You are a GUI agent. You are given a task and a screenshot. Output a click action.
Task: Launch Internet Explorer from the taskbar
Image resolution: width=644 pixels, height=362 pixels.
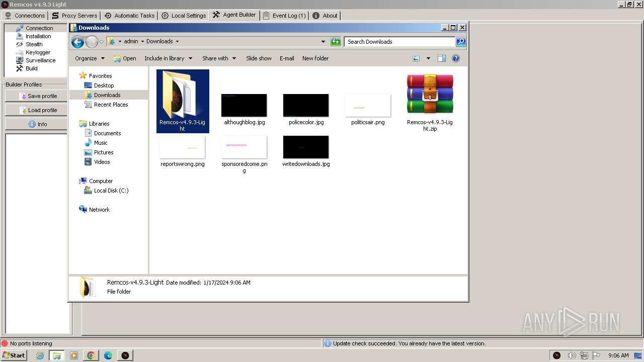(40, 355)
